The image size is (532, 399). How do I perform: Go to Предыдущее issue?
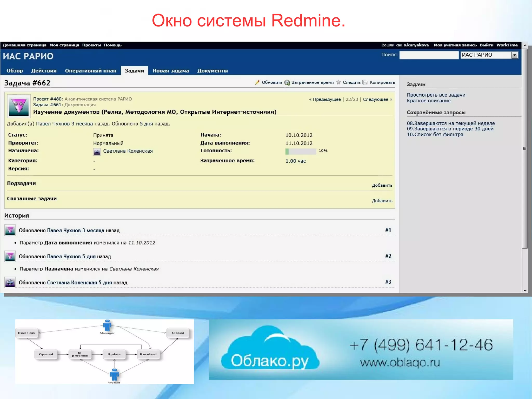click(x=327, y=99)
